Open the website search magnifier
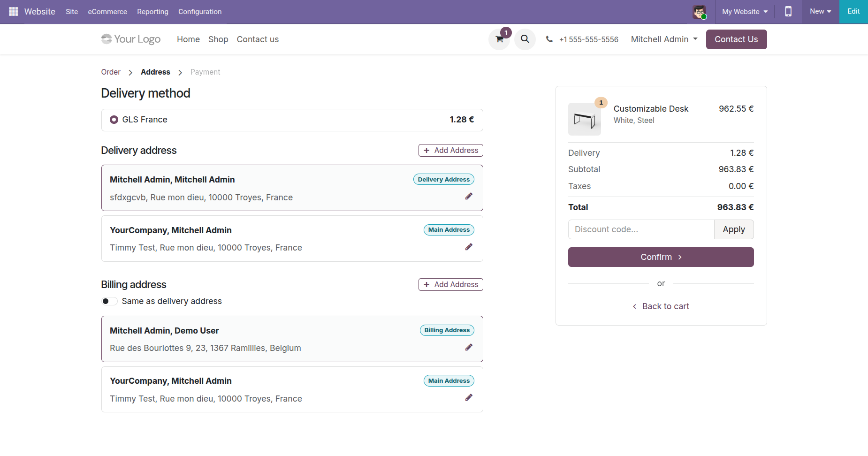868x456 pixels. pyautogui.click(x=525, y=39)
